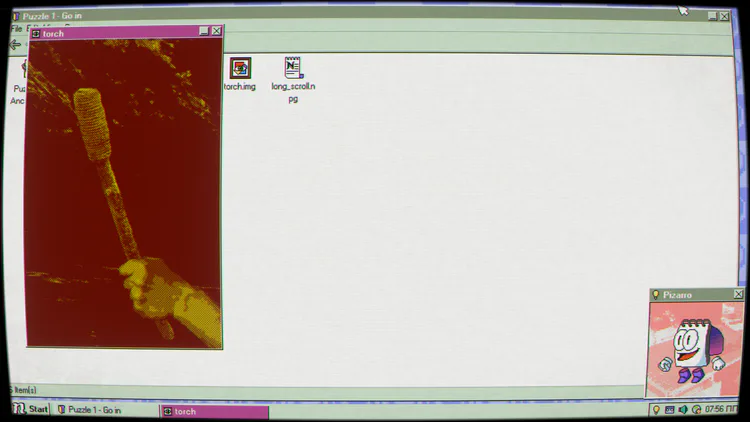750x422 pixels.
Task: Click the Puzzle 1 title bar icon
Action: click(16, 16)
